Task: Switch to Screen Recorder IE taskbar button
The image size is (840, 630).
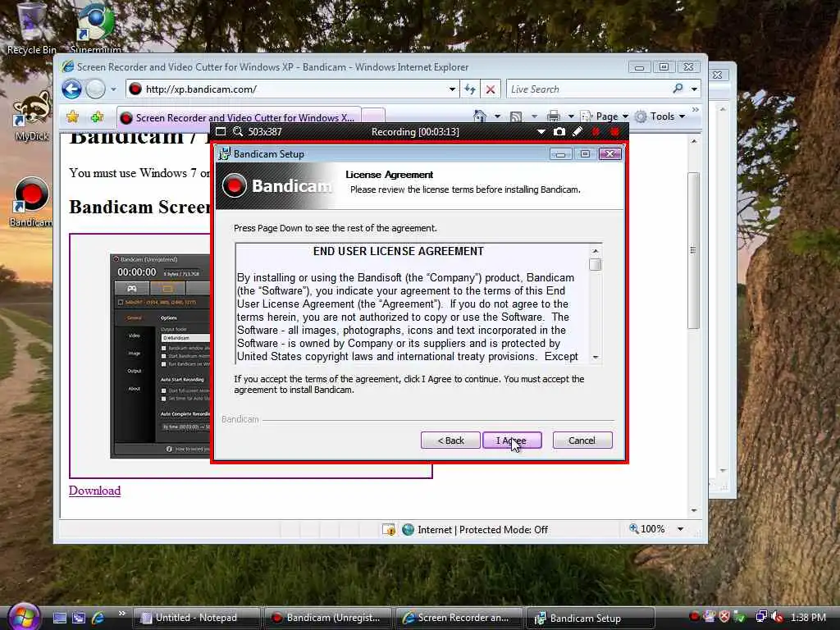Action: pyautogui.click(x=459, y=618)
